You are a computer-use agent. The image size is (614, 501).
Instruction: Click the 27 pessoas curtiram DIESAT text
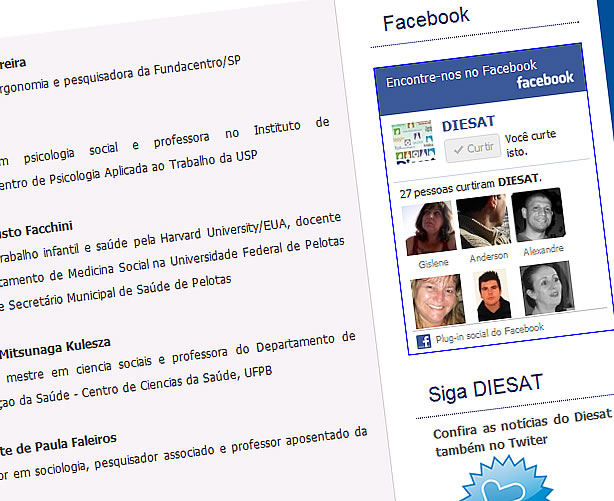471,186
